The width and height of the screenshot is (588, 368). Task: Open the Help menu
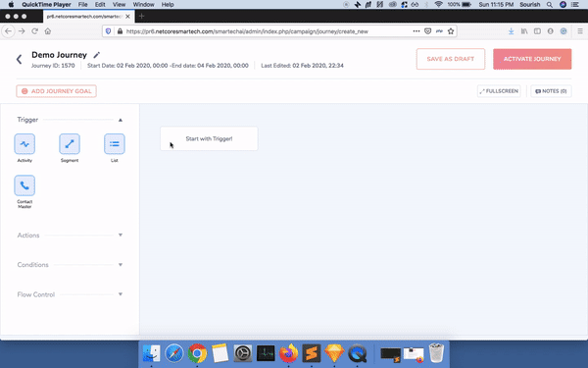coord(168,5)
